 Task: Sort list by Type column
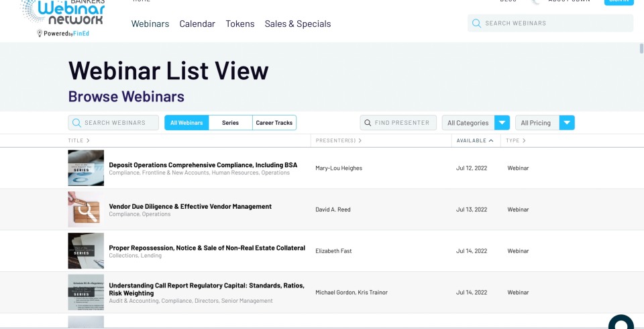[x=516, y=140]
